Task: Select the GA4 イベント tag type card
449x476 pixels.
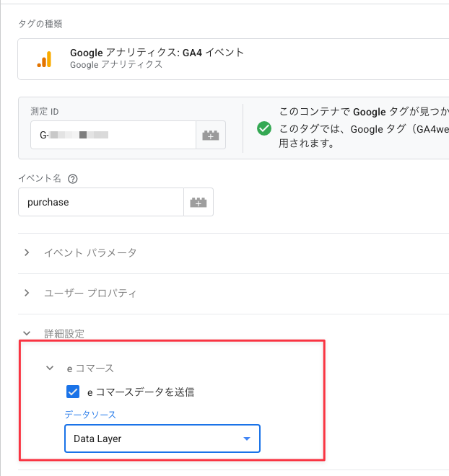Action: (233, 59)
